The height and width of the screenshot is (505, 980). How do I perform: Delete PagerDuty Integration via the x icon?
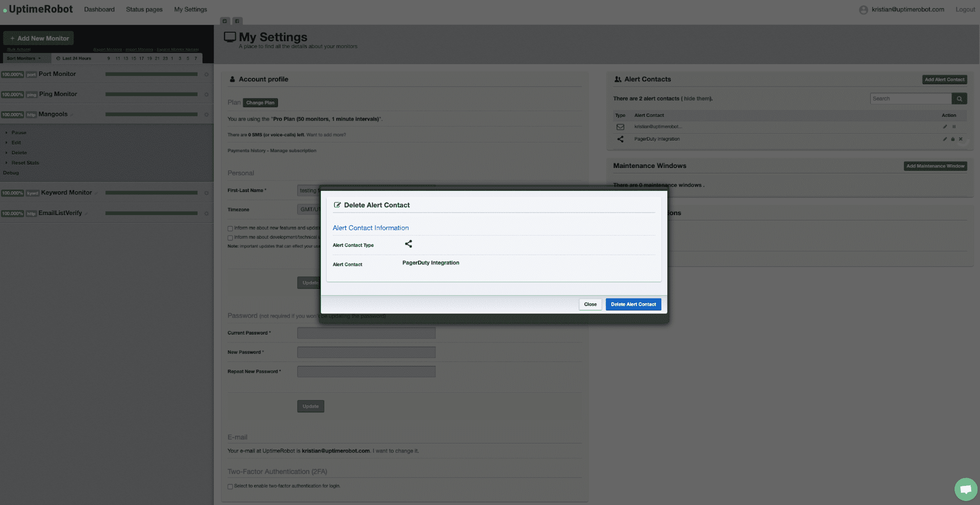coord(961,139)
